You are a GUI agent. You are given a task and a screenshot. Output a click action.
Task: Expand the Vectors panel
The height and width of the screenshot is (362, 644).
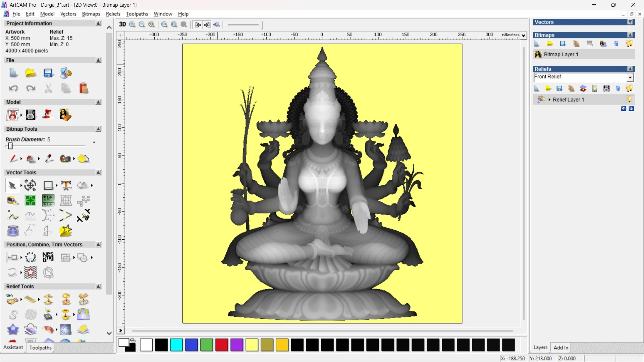point(630,22)
